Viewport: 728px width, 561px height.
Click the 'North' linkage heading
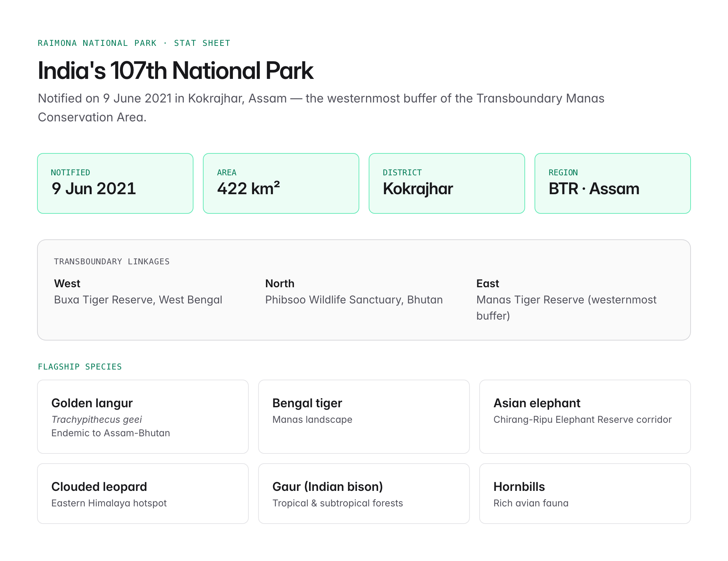click(280, 284)
